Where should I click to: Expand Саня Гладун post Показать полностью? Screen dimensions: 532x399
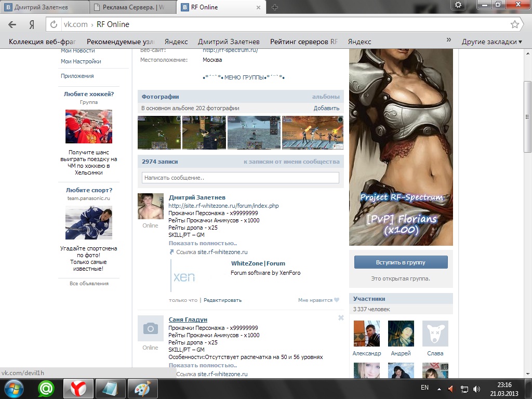click(203, 365)
